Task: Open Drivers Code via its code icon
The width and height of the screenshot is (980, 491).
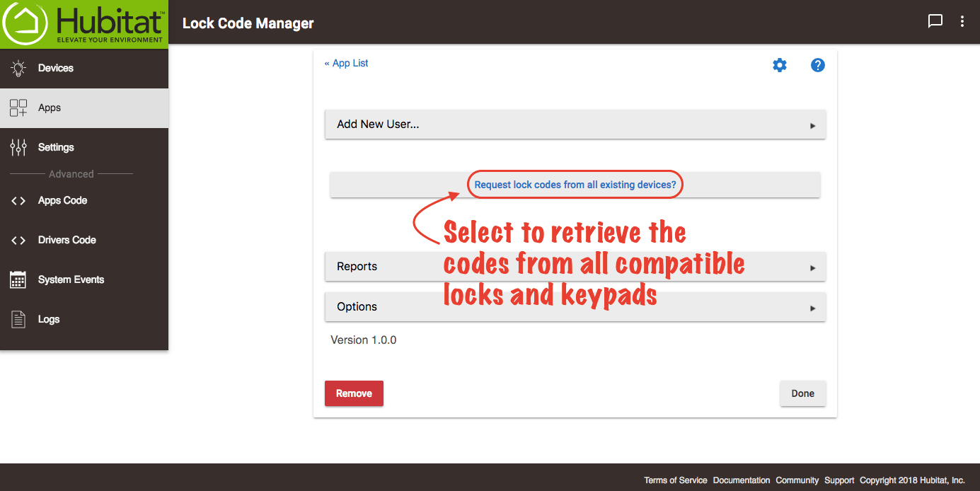Action: pyautogui.click(x=18, y=240)
